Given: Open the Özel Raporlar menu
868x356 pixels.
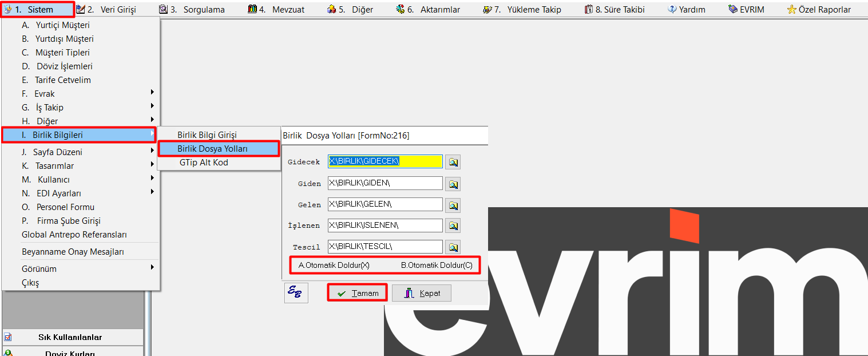Looking at the screenshot, I should click(x=819, y=9).
